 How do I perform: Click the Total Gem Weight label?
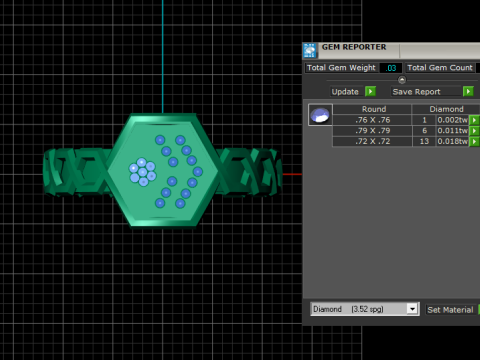341,68
